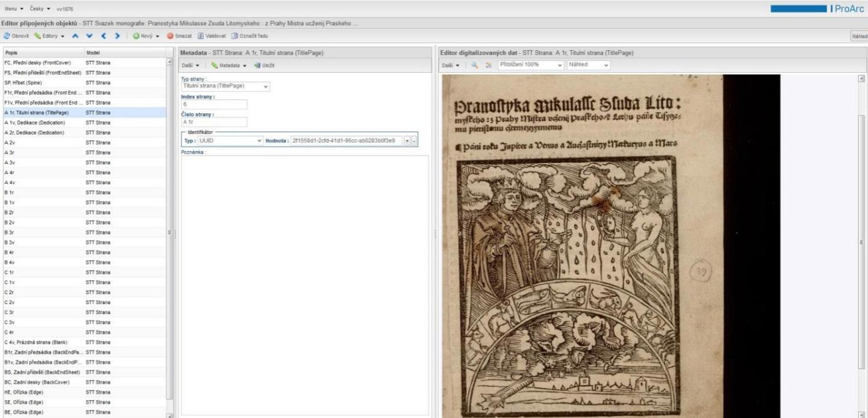Click object list scrollbar up arrow
The height and width of the screenshot is (418, 868).
click(x=169, y=61)
